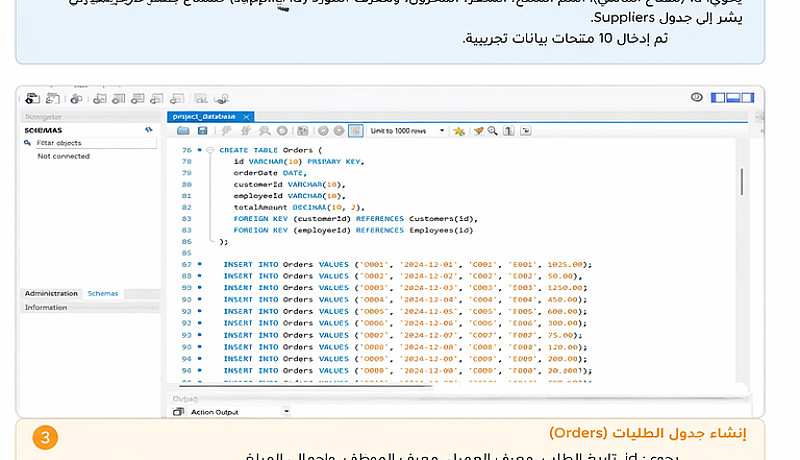800x460 pixels.
Task: Click the 'CREATE TABLE Orders (' line
Action: (271, 150)
